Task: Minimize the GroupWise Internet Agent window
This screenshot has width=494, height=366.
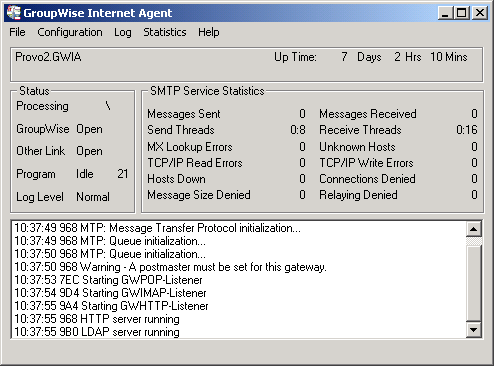Action: [x=445, y=13]
